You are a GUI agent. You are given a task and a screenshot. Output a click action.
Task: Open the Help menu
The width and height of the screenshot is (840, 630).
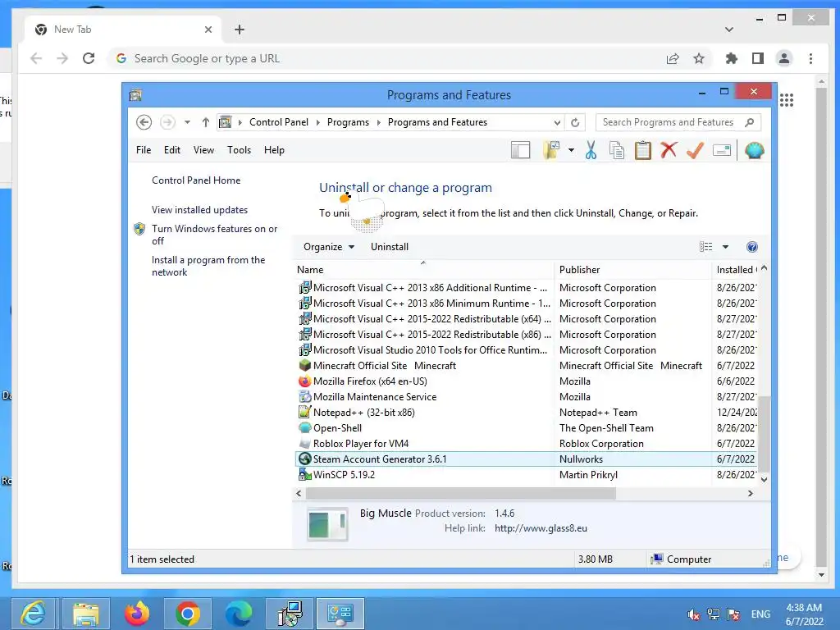pyautogui.click(x=274, y=150)
